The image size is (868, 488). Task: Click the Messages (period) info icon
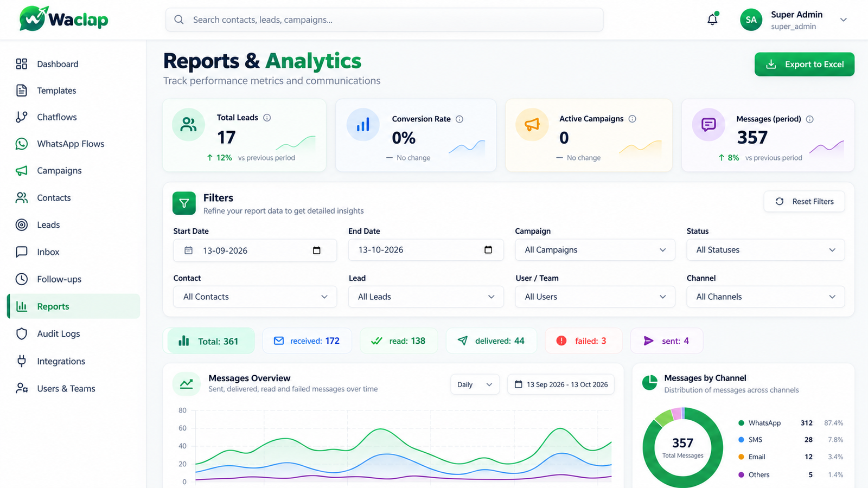point(809,119)
